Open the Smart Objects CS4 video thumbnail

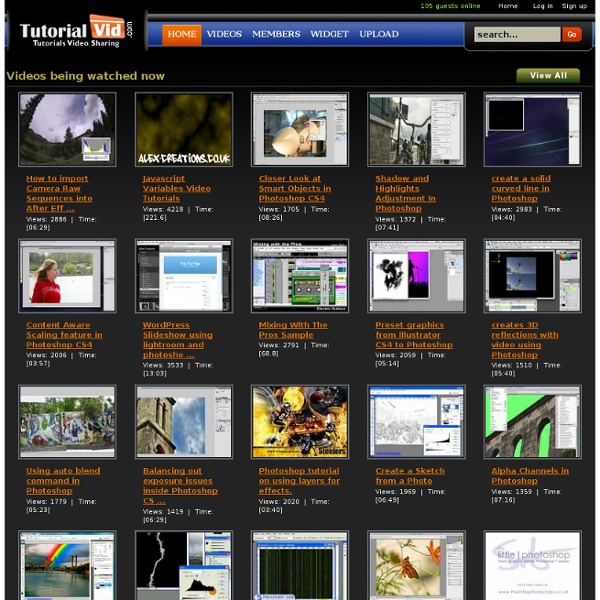pyautogui.click(x=300, y=129)
